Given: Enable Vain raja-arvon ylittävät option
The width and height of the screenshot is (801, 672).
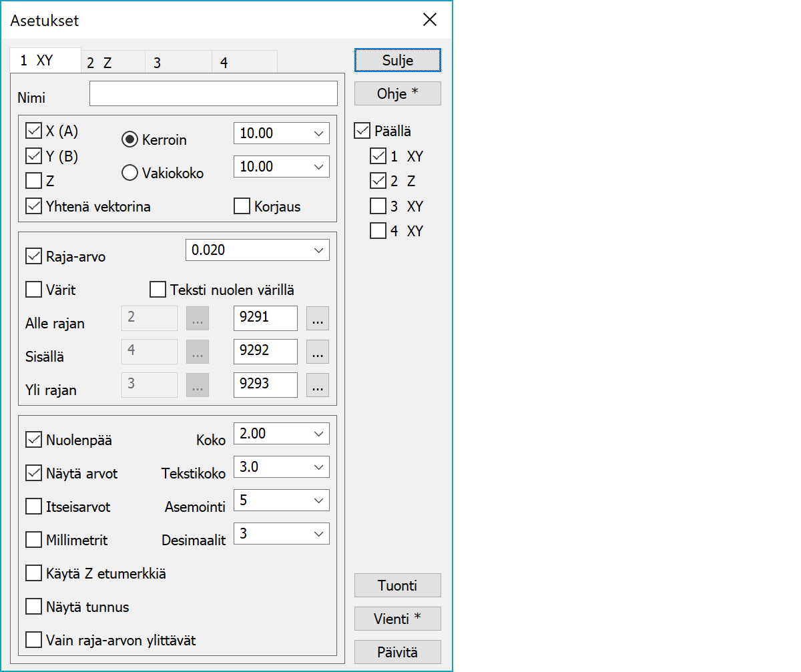Looking at the screenshot, I should coord(33,640).
